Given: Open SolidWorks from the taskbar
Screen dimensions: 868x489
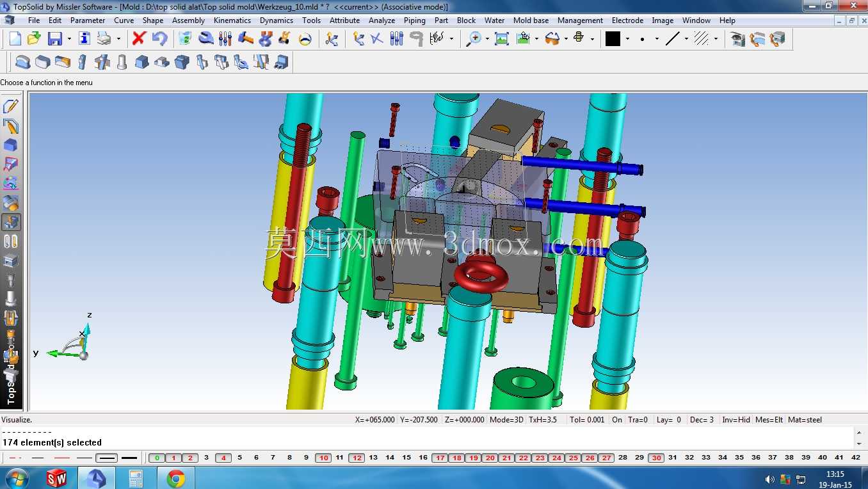Looking at the screenshot, I should pos(57,478).
